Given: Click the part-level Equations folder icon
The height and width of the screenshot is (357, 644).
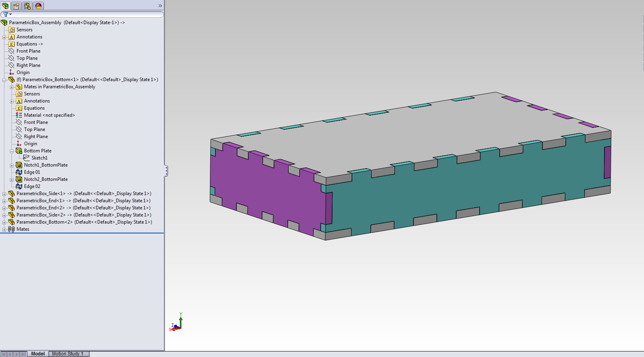Looking at the screenshot, I should pos(19,108).
